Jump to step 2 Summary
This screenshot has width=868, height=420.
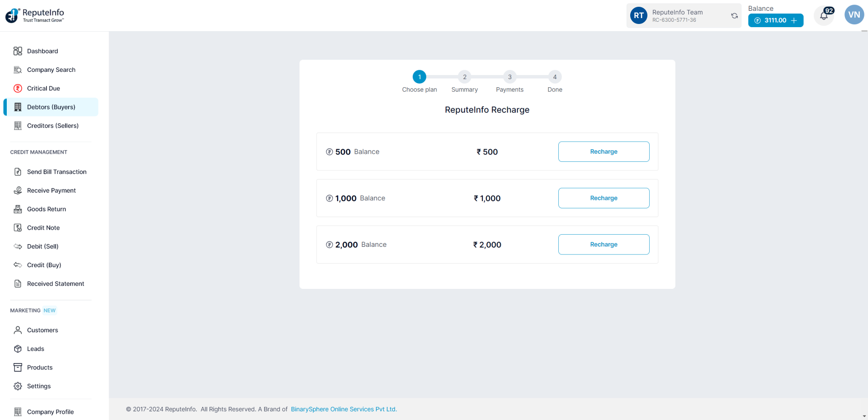464,77
